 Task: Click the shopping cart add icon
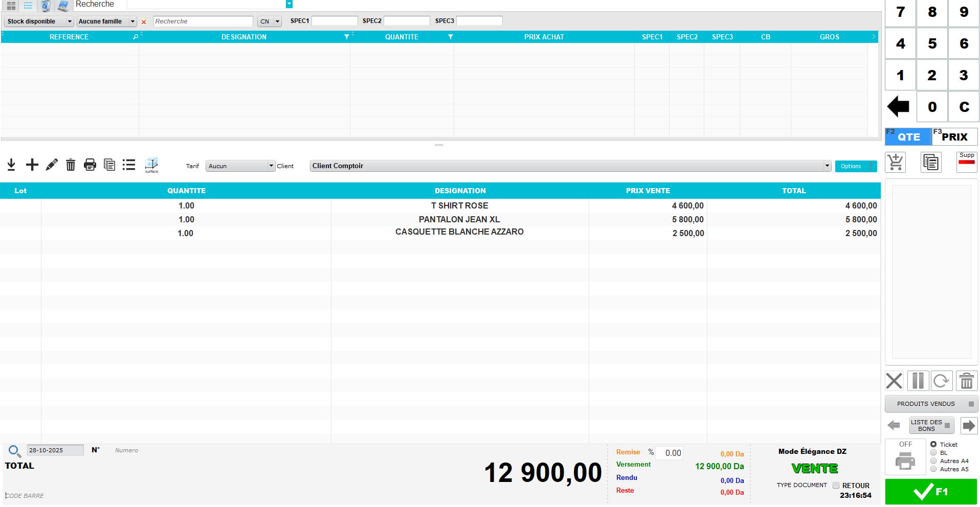tap(896, 163)
